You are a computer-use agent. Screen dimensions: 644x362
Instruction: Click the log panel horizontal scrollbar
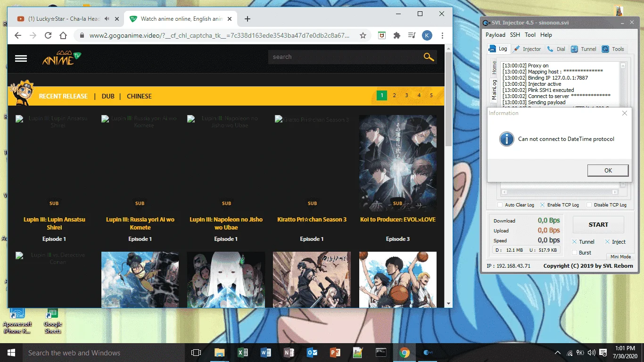560,192
